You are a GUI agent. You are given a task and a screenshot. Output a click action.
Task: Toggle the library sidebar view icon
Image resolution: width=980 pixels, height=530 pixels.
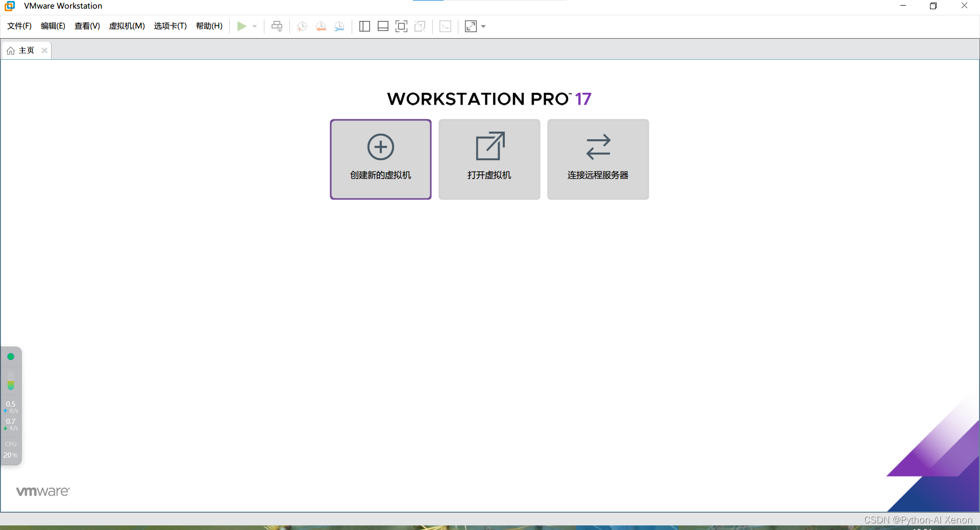coord(364,27)
